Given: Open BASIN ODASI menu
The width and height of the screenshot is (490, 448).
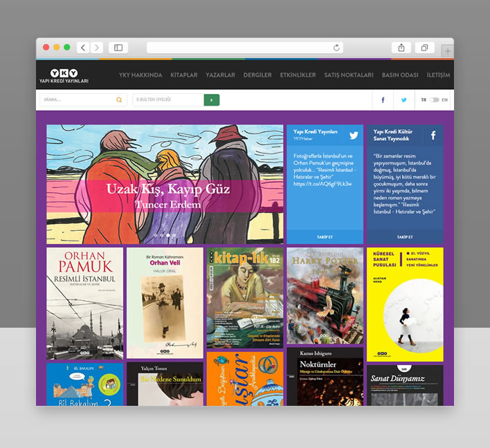Looking at the screenshot, I should tap(400, 75).
